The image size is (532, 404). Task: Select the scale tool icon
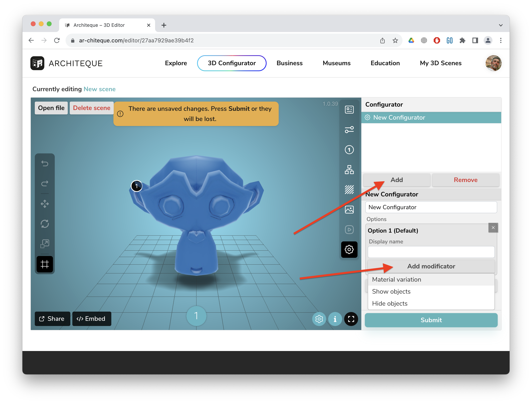pos(45,244)
